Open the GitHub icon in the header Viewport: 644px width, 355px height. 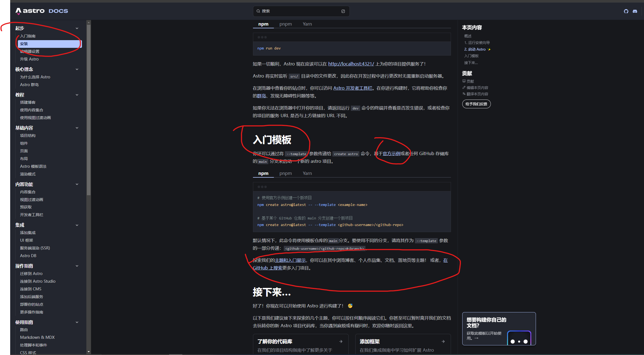click(x=626, y=11)
